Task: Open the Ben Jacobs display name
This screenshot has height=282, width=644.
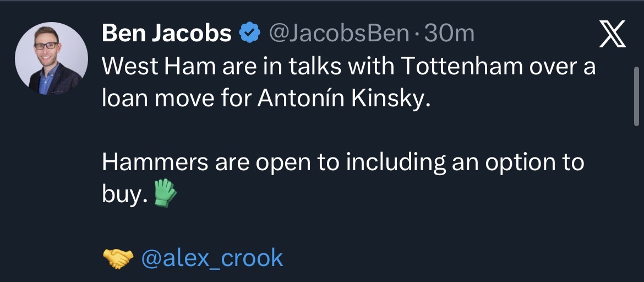Action: (167, 34)
